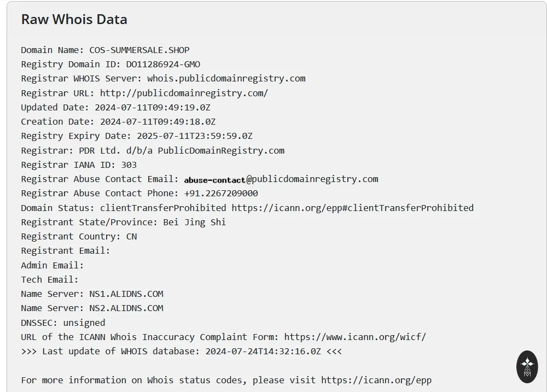Click the Registrant Country CN line
This screenshot has width=547, height=392.
pyautogui.click(x=79, y=236)
